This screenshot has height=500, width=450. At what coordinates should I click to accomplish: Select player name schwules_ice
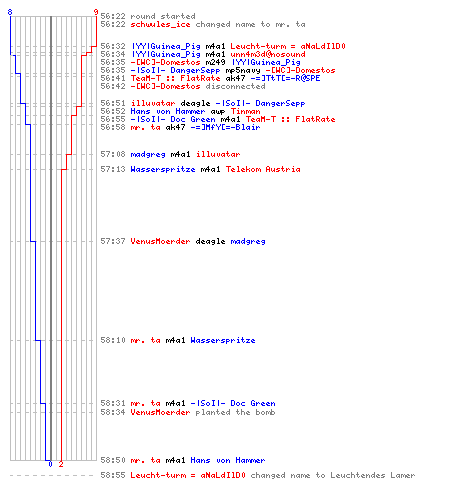pos(160,25)
